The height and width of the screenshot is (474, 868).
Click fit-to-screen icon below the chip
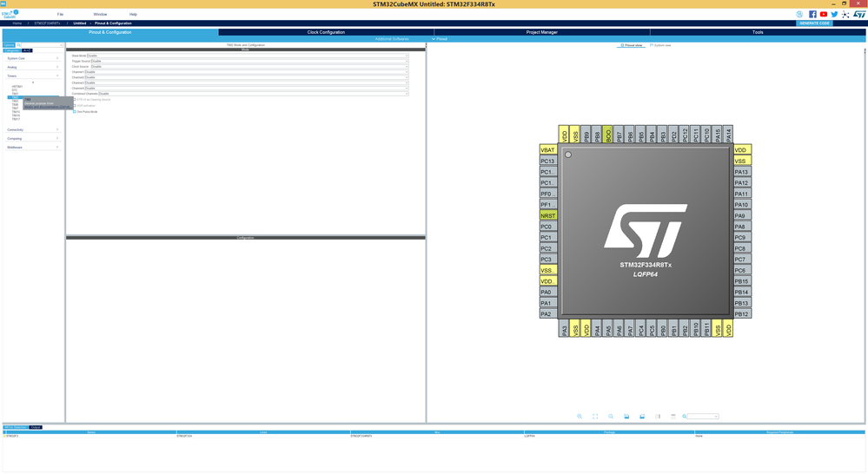click(x=595, y=417)
